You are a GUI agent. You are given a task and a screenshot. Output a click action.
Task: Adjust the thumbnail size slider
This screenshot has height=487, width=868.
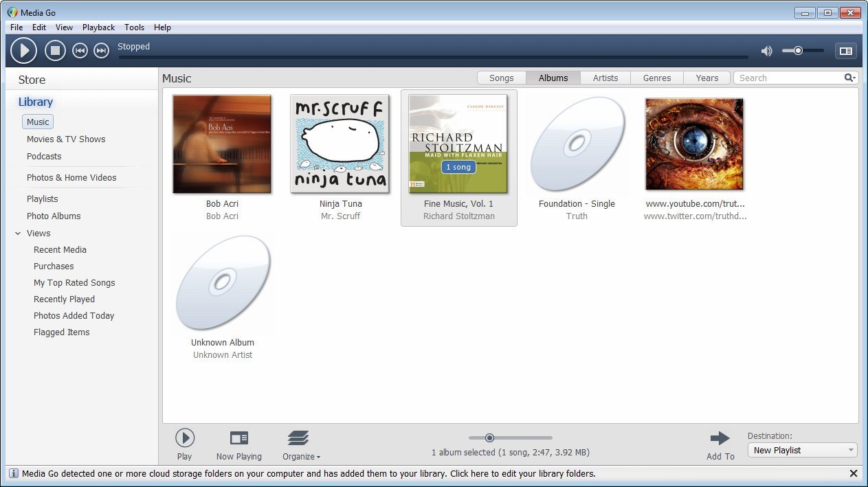[489, 438]
